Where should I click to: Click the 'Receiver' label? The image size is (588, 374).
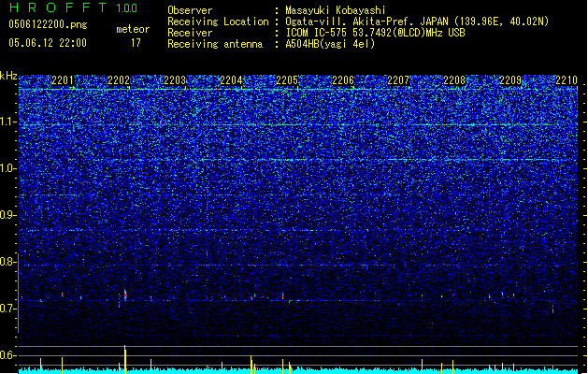pos(190,33)
